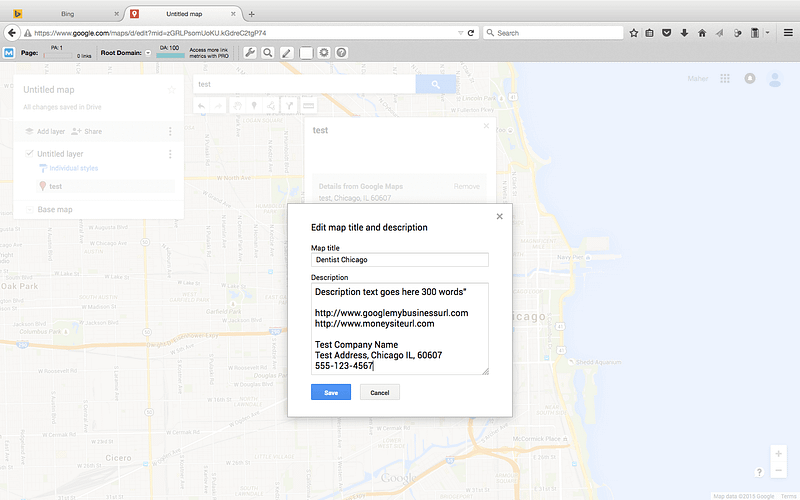Open the dropdown arrow next to the toolbar trash-bin icon
Viewport: 800px width, 500px height.
tap(767, 33)
